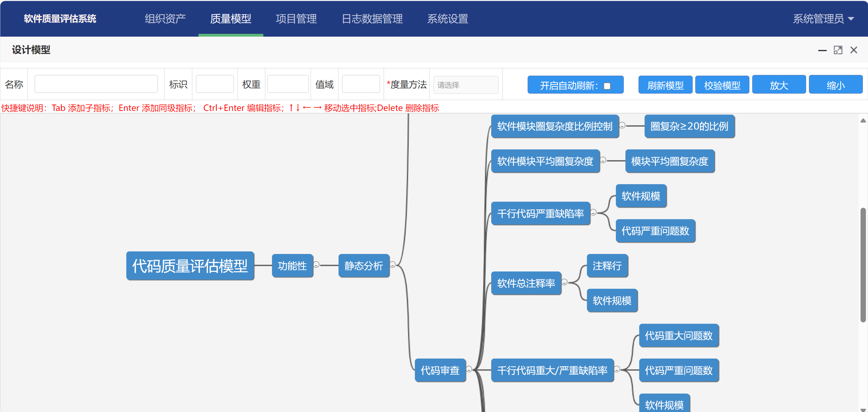Maximize the 设计模型 panel

838,50
